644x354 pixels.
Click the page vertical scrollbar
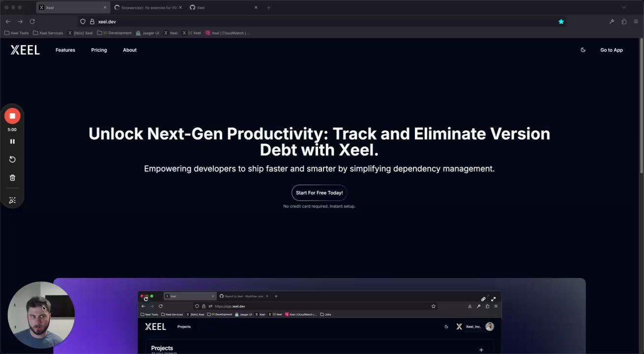642,106
